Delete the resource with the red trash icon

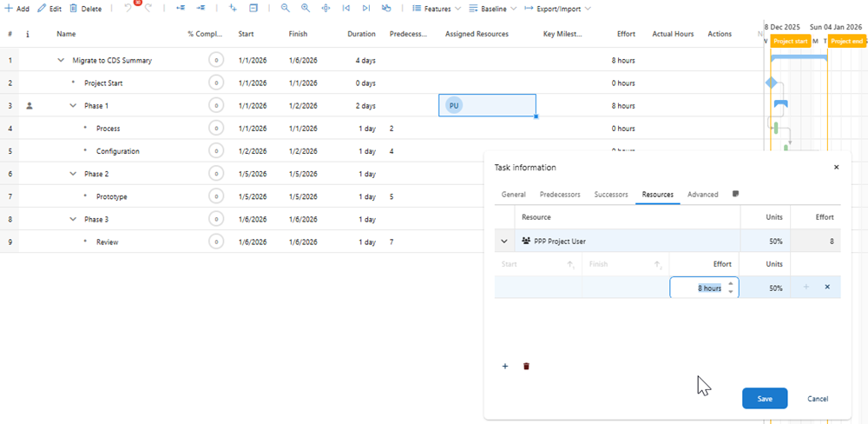pos(526,367)
